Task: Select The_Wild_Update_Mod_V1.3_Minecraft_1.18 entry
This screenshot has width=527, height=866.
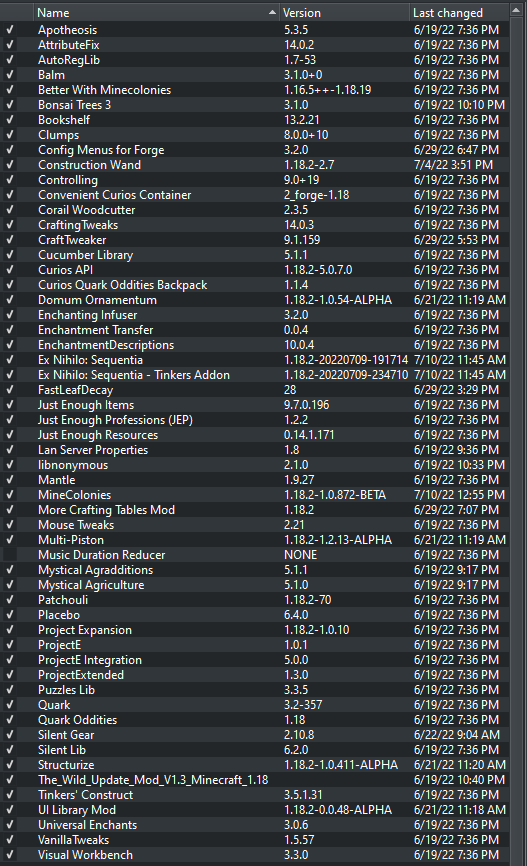Action: click(x=254, y=780)
